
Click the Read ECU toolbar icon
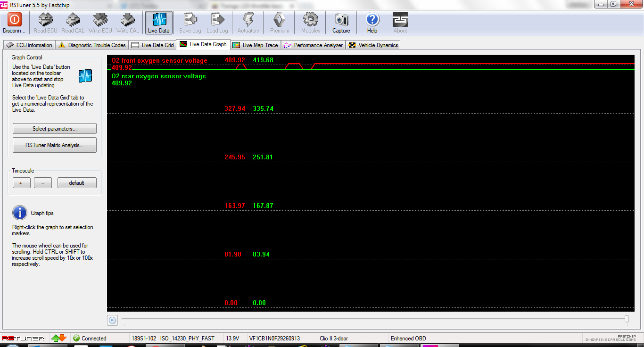45,20
